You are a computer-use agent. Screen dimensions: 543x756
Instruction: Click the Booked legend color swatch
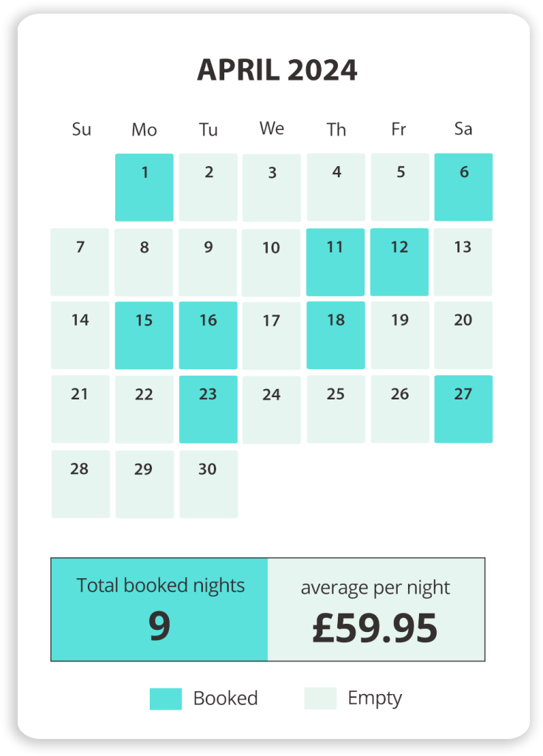(165, 698)
